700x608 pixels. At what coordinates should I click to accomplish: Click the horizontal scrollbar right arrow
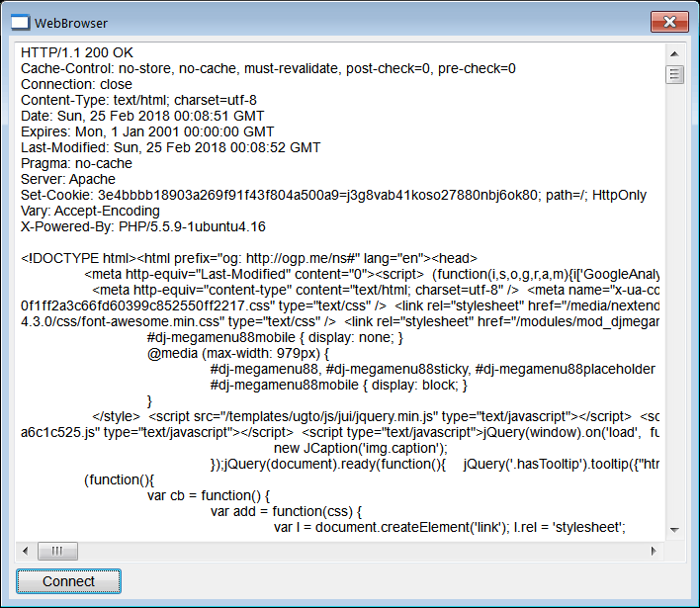click(x=654, y=551)
